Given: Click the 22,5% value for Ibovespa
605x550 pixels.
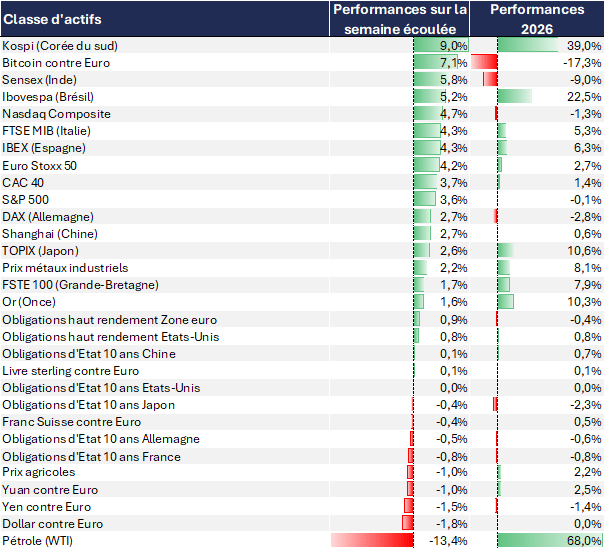Looking at the screenshot, I should coord(584,97).
